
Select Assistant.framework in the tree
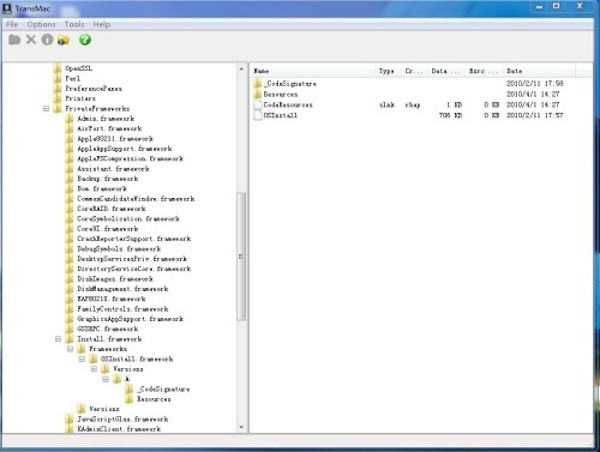point(113,169)
